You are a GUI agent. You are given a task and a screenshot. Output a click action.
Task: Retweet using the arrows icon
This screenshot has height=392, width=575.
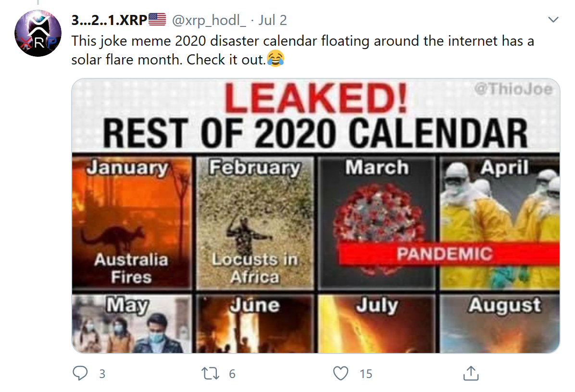click(x=211, y=373)
